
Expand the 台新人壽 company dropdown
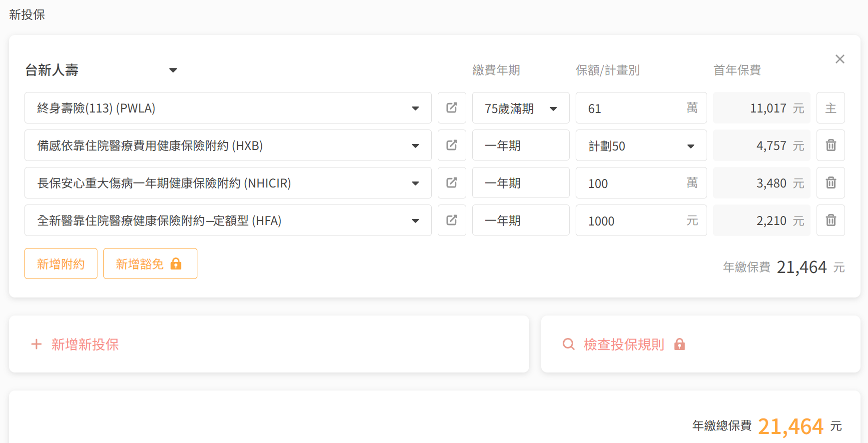(173, 70)
